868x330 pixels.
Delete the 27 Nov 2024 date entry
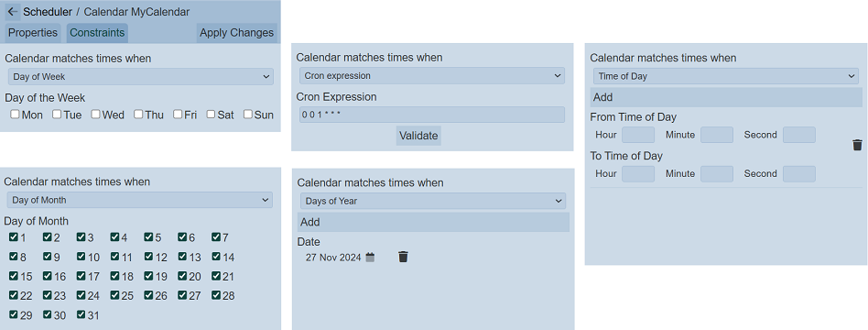tap(403, 257)
